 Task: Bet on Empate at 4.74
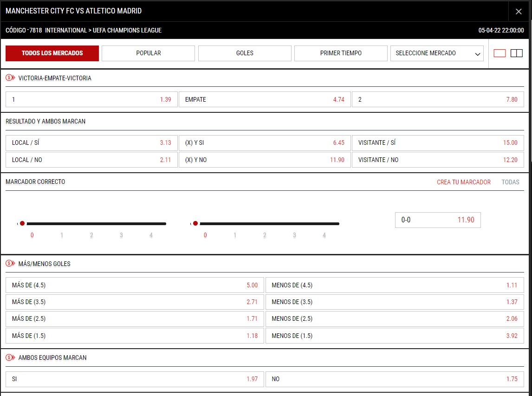pos(265,99)
